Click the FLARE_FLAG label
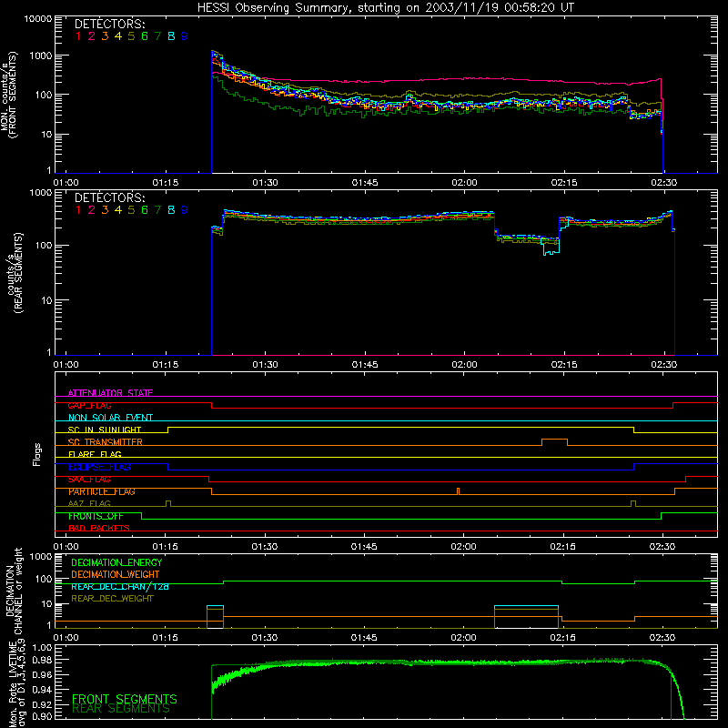The width and height of the screenshot is (728, 728). pyautogui.click(x=95, y=454)
